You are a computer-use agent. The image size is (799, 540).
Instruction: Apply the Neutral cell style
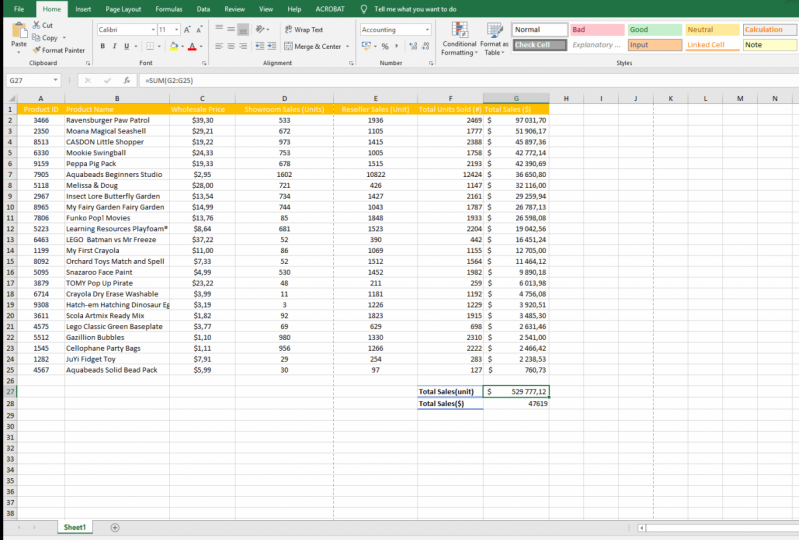(712, 30)
